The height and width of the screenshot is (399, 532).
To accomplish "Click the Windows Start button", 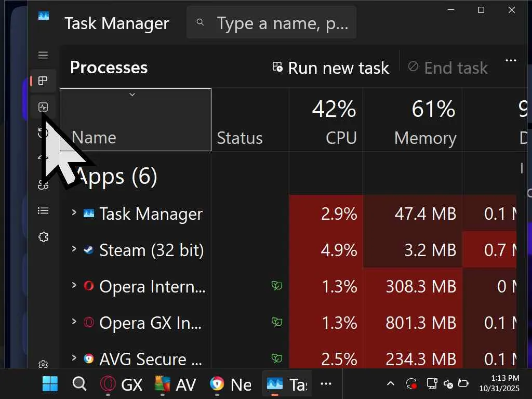I will pos(50,384).
